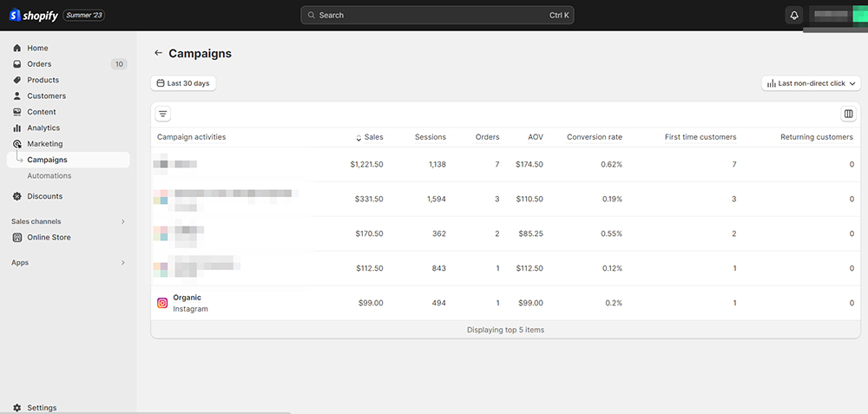Click the Sessions column header
868x414 pixels.
click(x=431, y=137)
